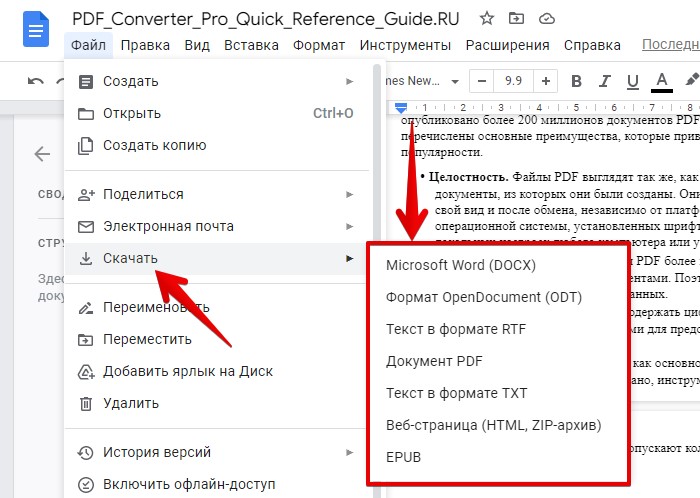700x498 pixels.
Task: Open the Справка menu
Action: point(592,46)
